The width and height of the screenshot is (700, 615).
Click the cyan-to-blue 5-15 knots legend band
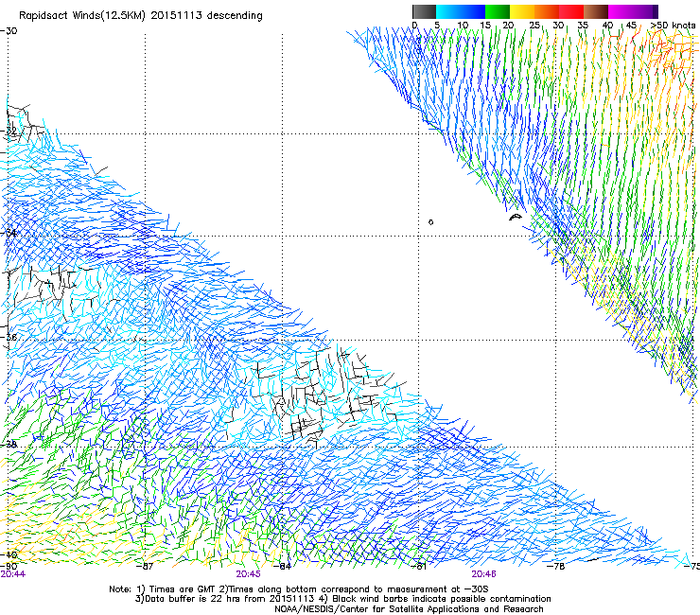461,11
